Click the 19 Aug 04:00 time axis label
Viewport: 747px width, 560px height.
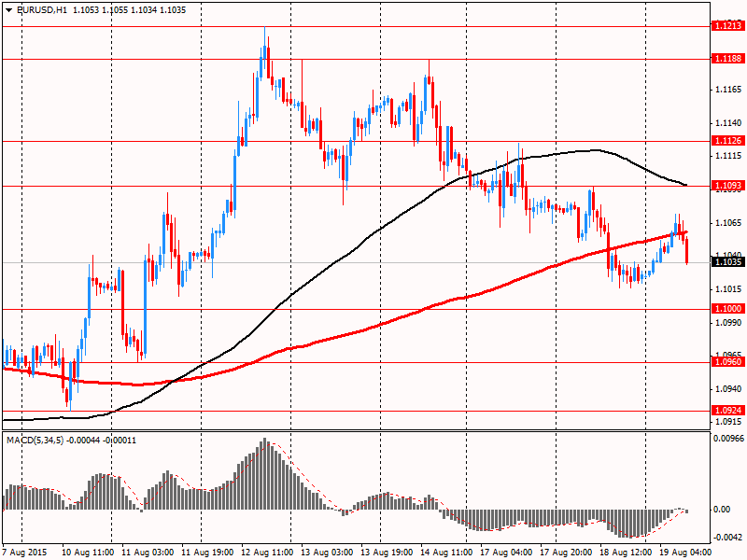[x=685, y=553]
